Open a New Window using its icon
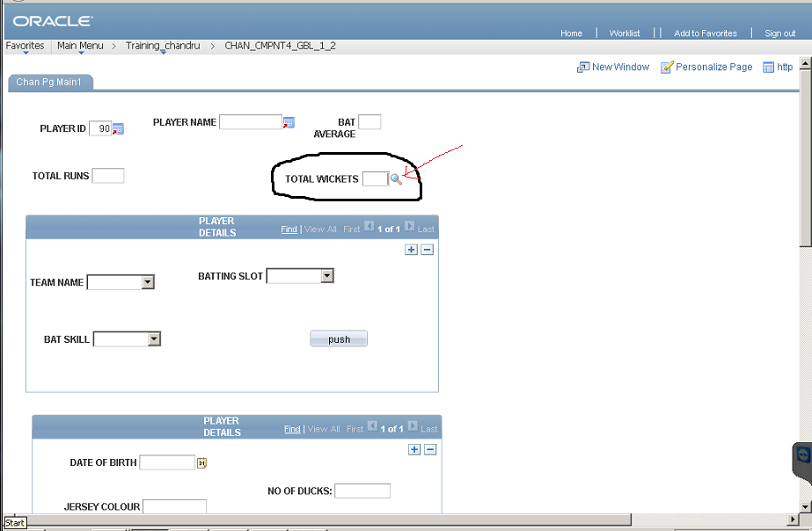Image resolution: width=812 pixels, height=531 pixels. pos(582,67)
